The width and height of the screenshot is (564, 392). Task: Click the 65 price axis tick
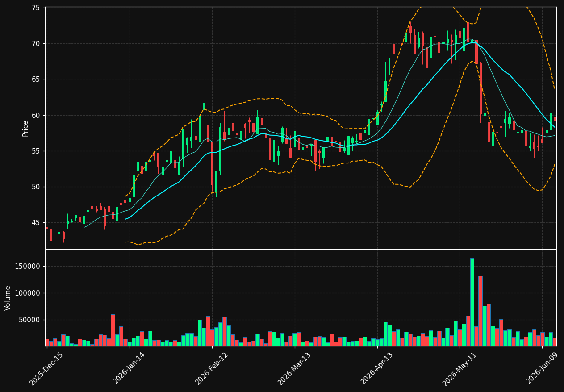pyautogui.click(x=36, y=79)
